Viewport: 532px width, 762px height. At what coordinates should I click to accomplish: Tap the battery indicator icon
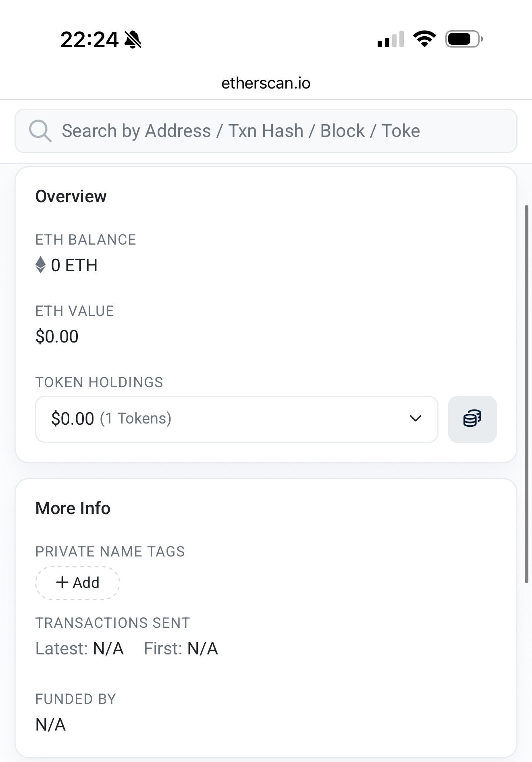(463, 39)
